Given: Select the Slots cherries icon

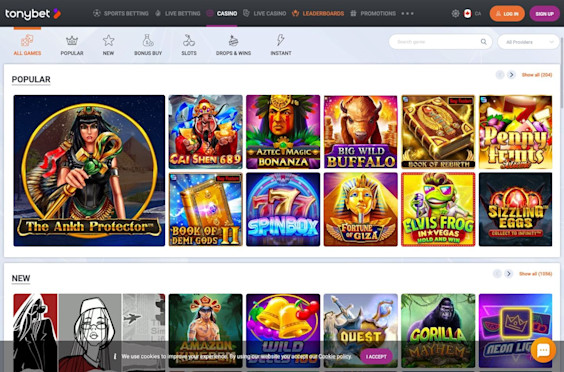Looking at the screenshot, I should pos(189,40).
